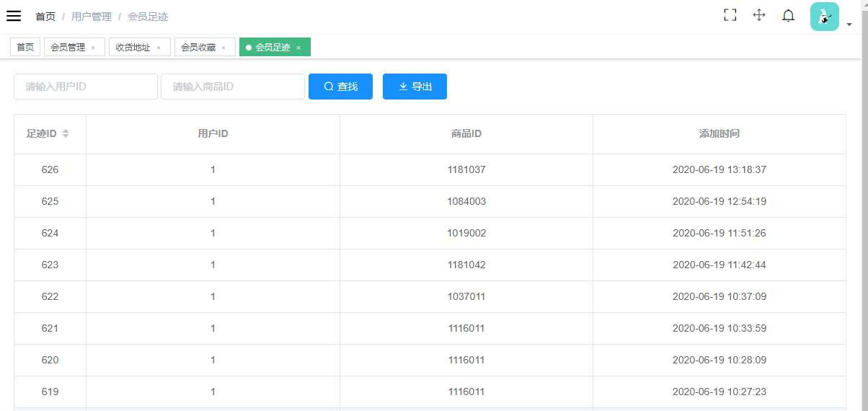Select footprint ID 625 cell
The width and height of the screenshot is (868, 411).
click(50, 201)
